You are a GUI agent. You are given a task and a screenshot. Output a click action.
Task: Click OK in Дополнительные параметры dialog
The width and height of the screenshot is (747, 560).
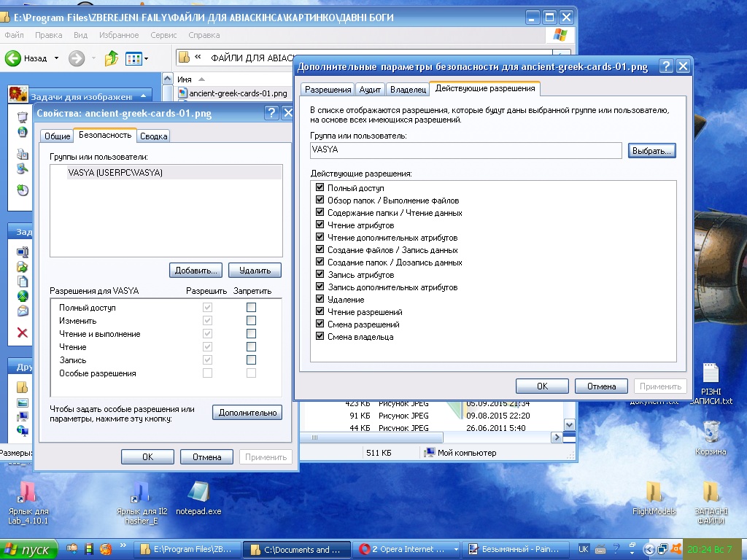542,386
